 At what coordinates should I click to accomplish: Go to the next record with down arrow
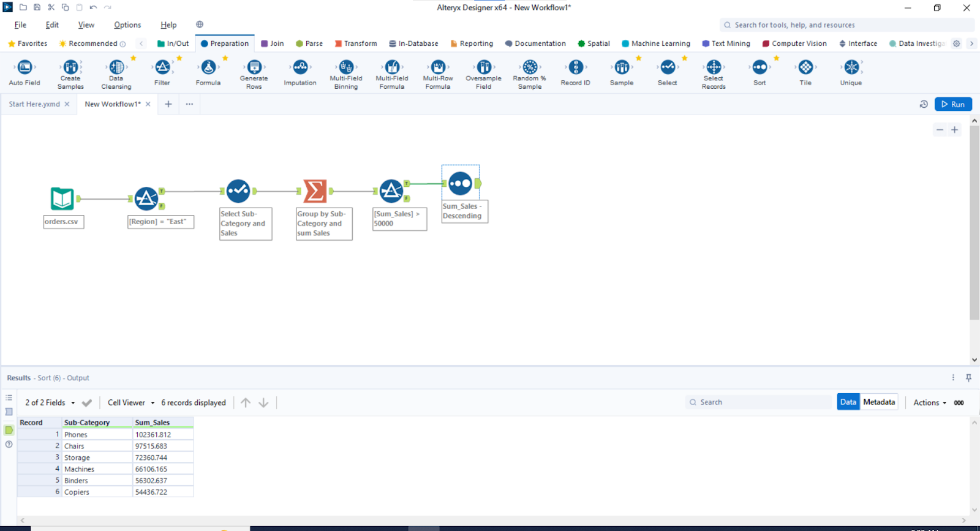click(x=263, y=402)
